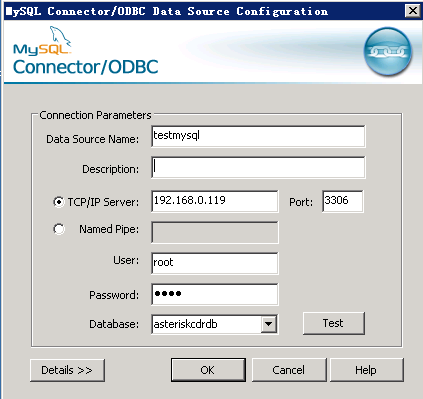Image resolution: width=423 pixels, height=399 pixels.
Task: Focus the Description input field
Action: [x=258, y=167]
